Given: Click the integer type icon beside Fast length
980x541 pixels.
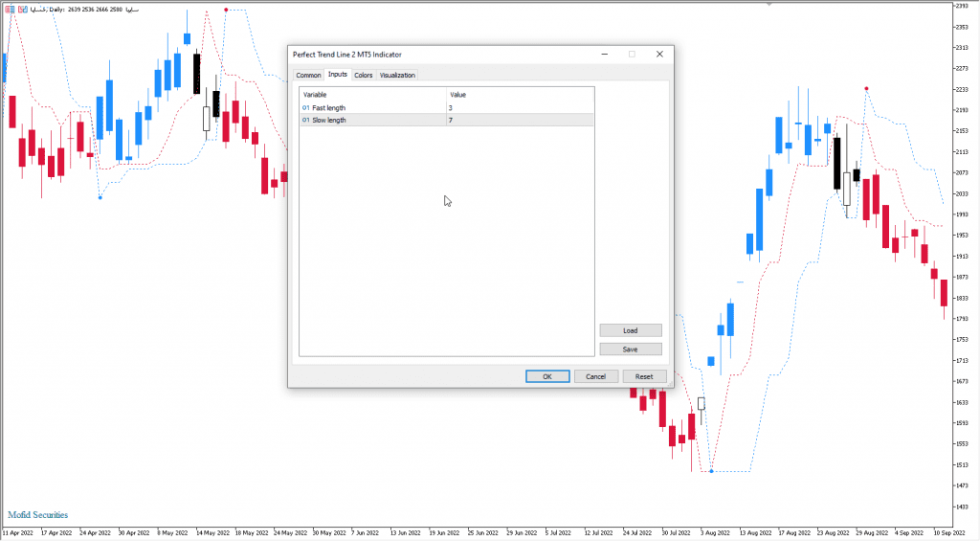Looking at the screenshot, I should point(306,108).
